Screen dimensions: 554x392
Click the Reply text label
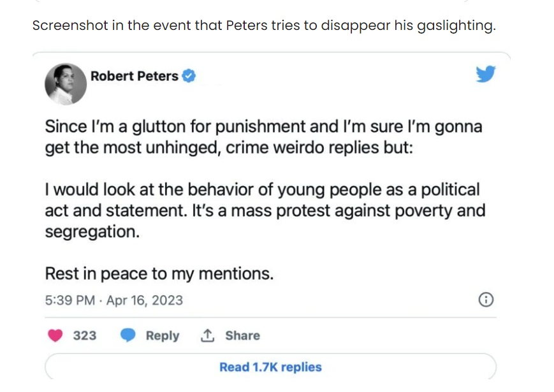tap(163, 335)
